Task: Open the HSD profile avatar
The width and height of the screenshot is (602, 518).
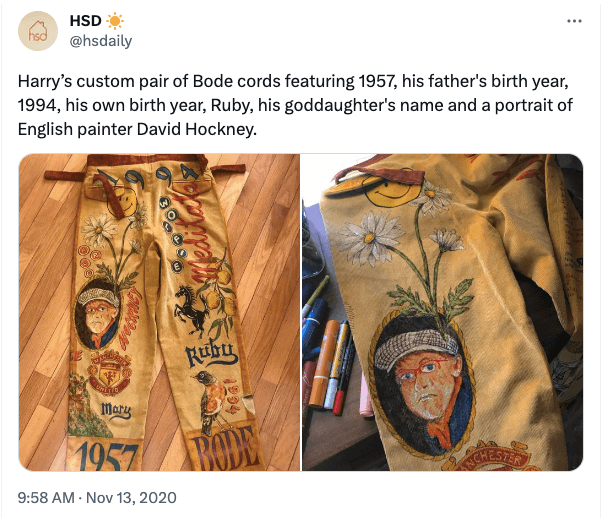Action: (x=37, y=32)
